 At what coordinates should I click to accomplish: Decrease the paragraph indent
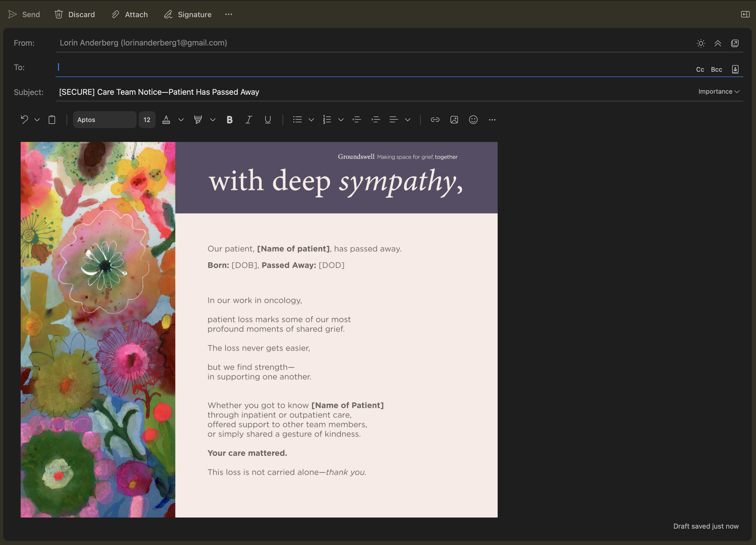pyautogui.click(x=357, y=120)
